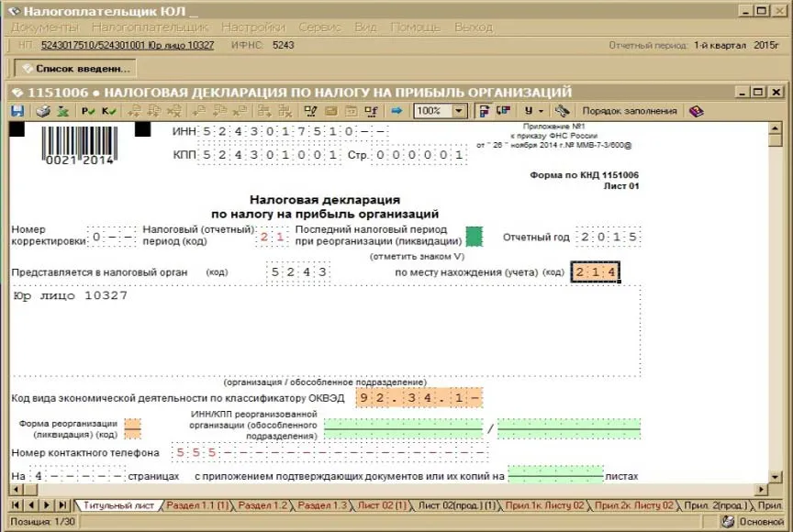Click the book help icon
793x532 pixels.
pyautogui.click(x=697, y=111)
